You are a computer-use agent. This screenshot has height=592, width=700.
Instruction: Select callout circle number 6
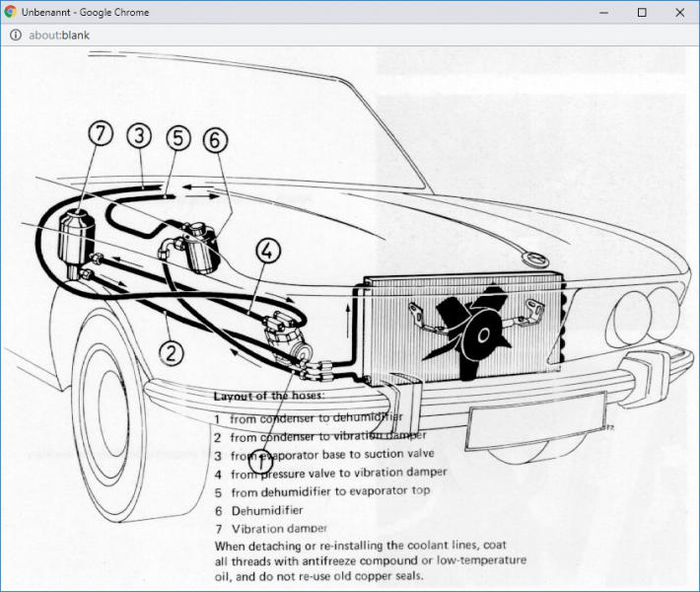click(214, 140)
